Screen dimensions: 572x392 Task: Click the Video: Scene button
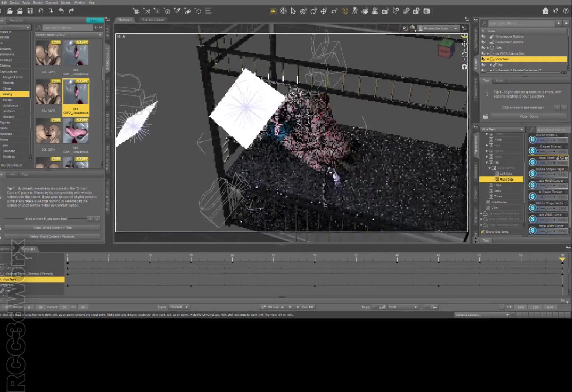[529, 116]
